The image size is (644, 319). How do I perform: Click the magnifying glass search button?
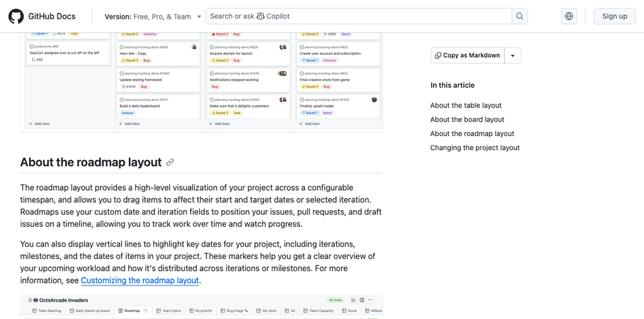click(520, 16)
